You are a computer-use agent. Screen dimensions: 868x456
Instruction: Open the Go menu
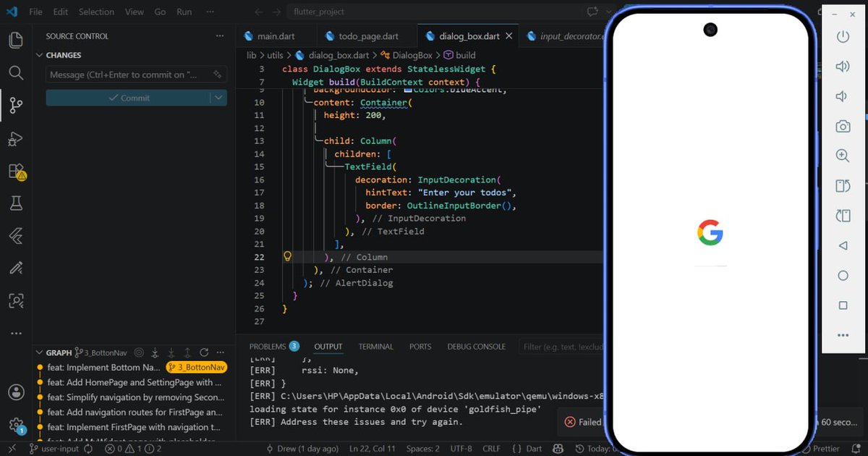point(160,12)
